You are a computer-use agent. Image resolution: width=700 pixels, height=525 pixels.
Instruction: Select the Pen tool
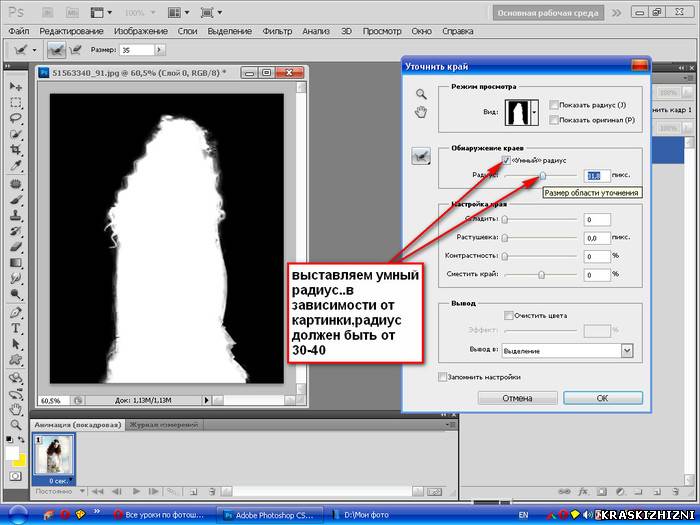(x=16, y=312)
